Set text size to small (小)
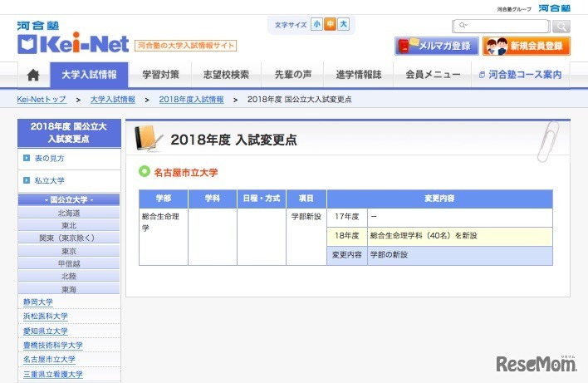The height and width of the screenshot is (383, 588). pos(317,24)
